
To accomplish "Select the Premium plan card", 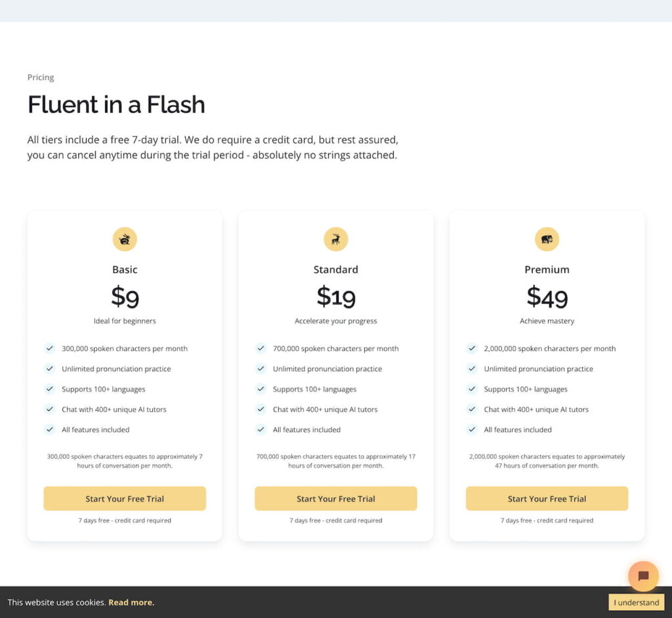I will [547, 270].
